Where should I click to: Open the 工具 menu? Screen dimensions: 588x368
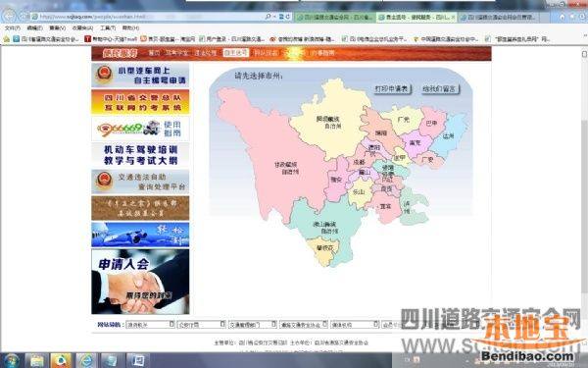pyautogui.click(x=108, y=28)
